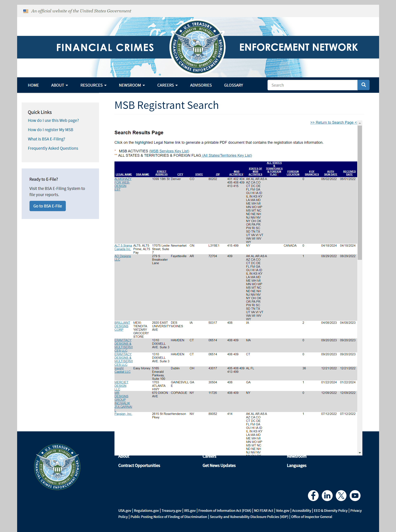Viewport: 396px width, 532px height.
Task: Sort by AUTH SIGN DATE column header
Action: coord(331,173)
